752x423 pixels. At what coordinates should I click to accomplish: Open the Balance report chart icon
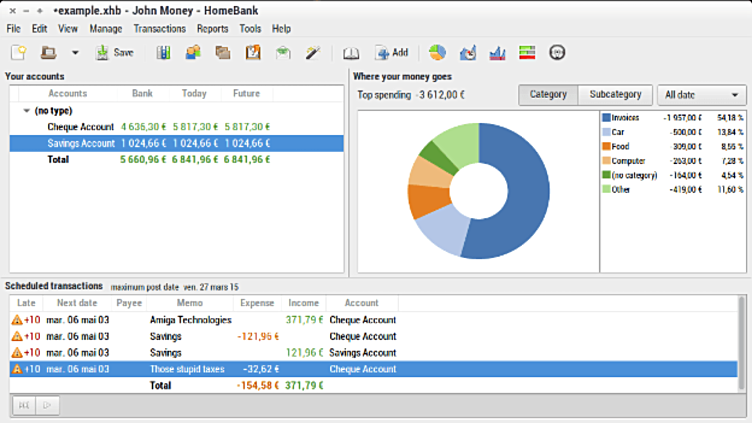click(x=497, y=52)
